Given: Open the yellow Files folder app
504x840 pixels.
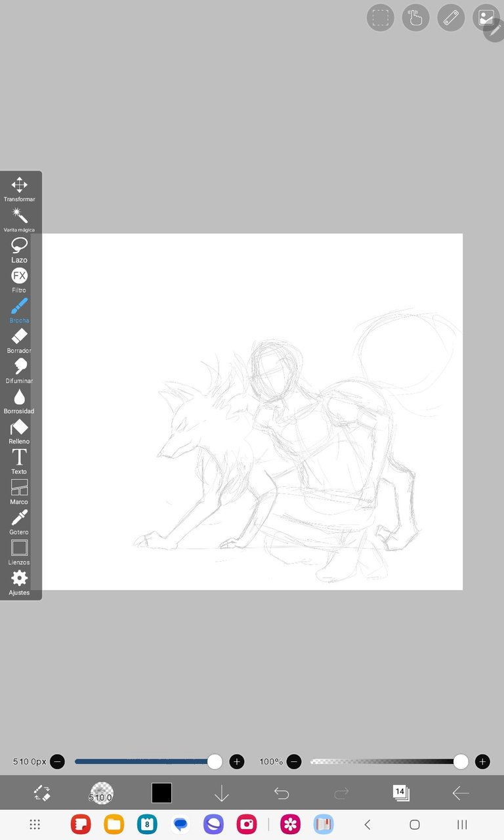Looking at the screenshot, I should (114, 824).
